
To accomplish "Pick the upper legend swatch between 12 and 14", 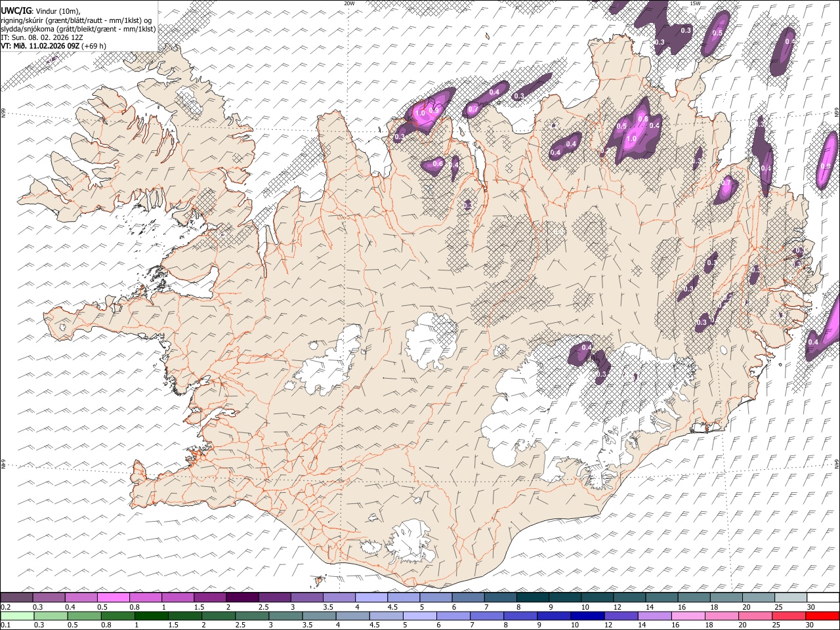I will coord(629,597).
